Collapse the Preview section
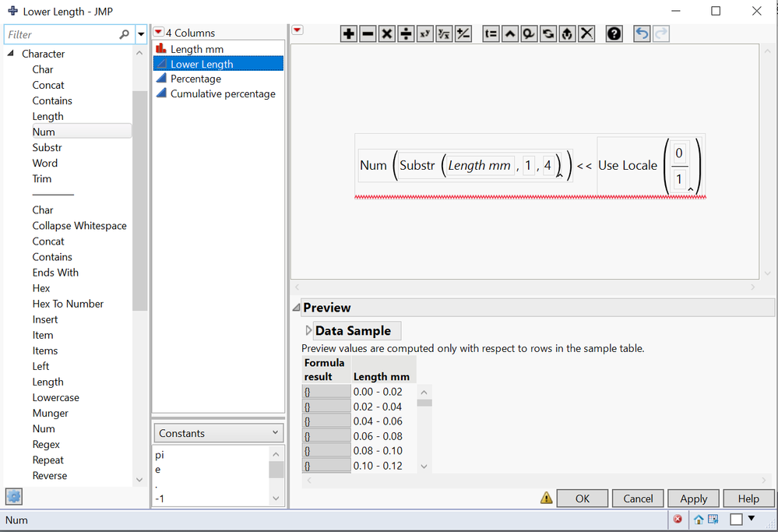 (x=296, y=308)
